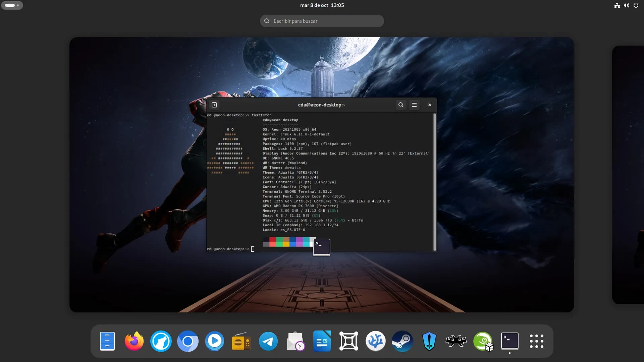Image resolution: width=644 pixels, height=362 pixels.
Task: Click the 'Terminal: GNOME Terminal 3.52.2' line
Action: (297, 192)
